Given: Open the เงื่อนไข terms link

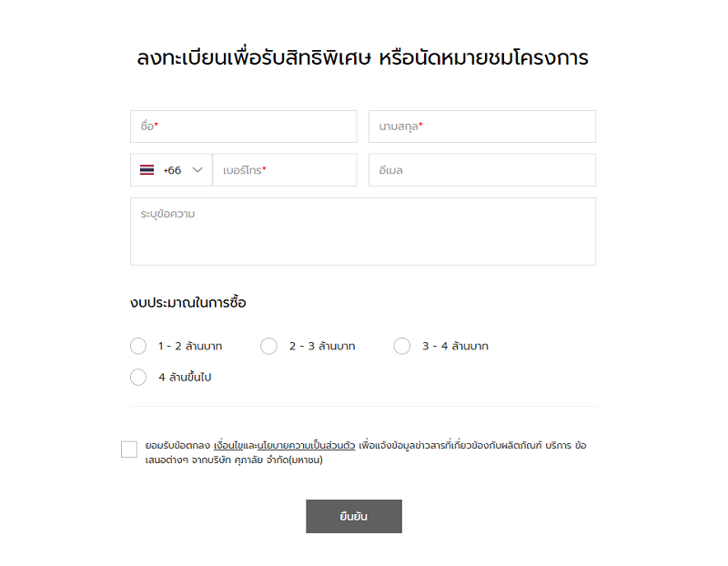Looking at the screenshot, I should 228,445.
